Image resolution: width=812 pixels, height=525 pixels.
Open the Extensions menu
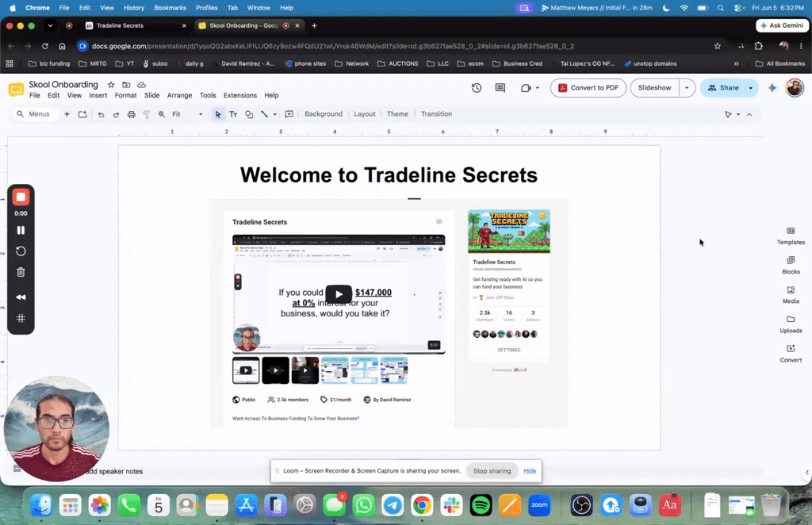(239, 95)
